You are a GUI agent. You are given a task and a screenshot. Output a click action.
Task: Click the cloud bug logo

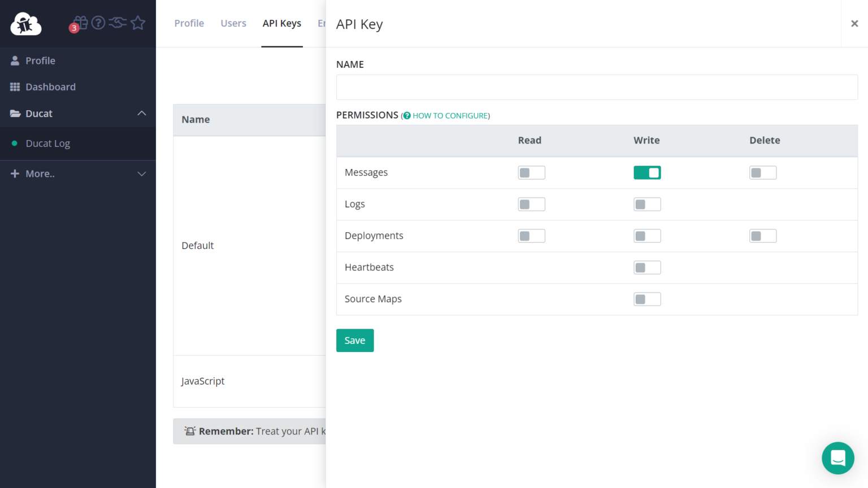[x=26, y=24]
